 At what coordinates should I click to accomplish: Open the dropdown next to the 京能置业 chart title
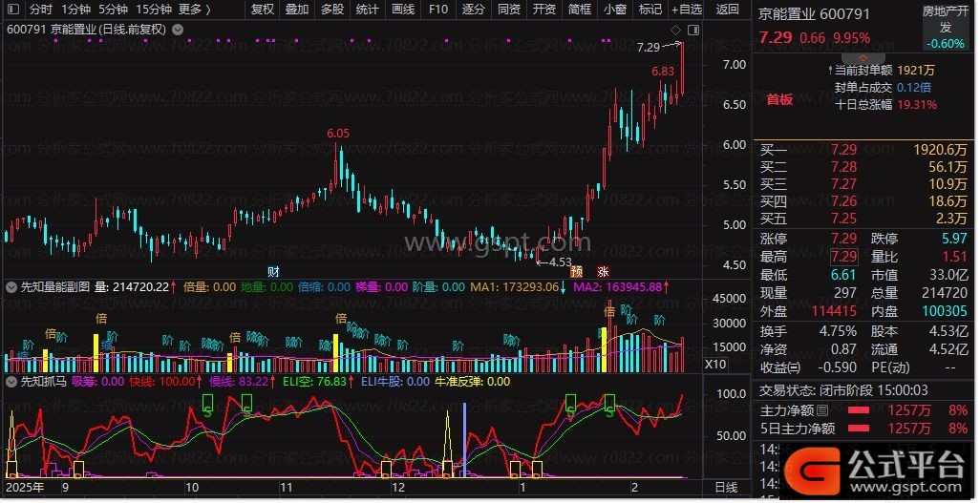tap(178, 30)
